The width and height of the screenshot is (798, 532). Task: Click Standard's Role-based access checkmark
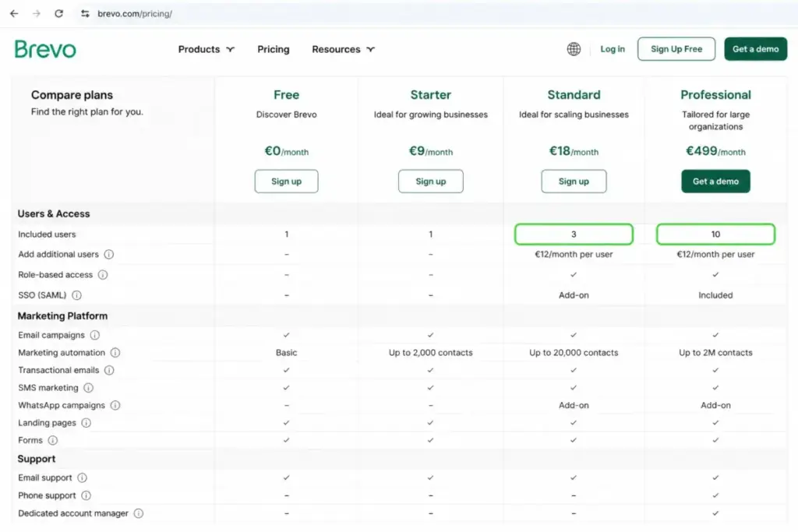(x=574, y=275)
